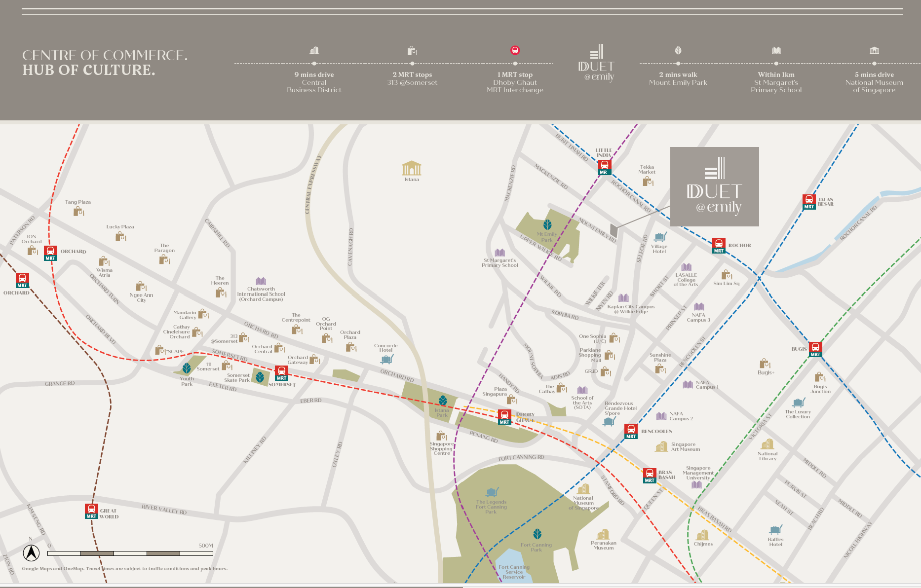This screenshot has width=921, height=588.
Task: Click the Bugis Junction shopping icon
Action: coord(820,377)
